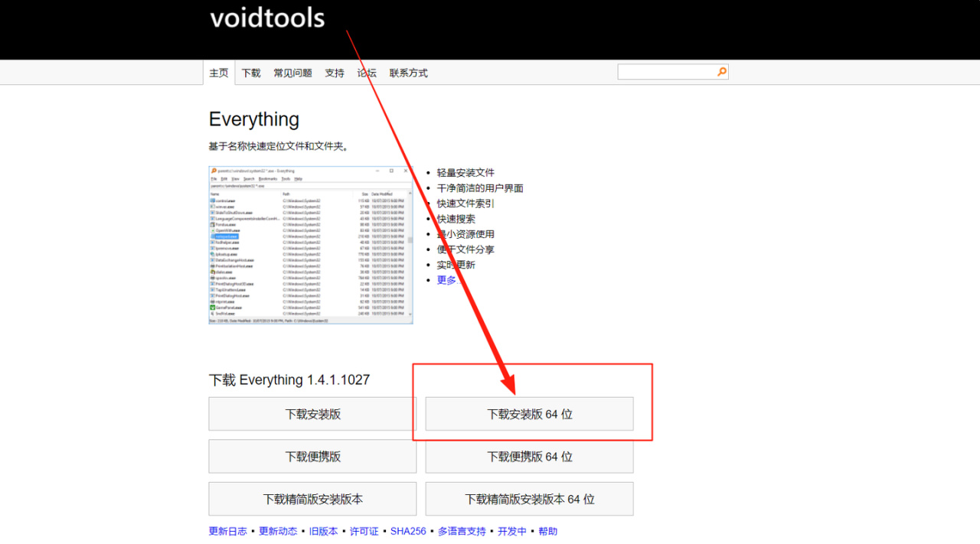The height and width of the screenshot is (544, 980).
Task: Select the text 快速文件索引
Action: (x=465, y=204)
